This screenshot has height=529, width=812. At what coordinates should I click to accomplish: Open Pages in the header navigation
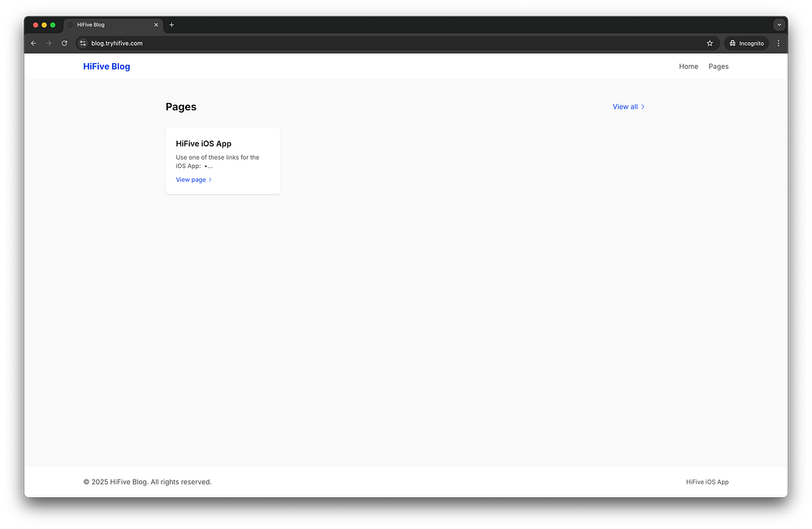point(719,67)
